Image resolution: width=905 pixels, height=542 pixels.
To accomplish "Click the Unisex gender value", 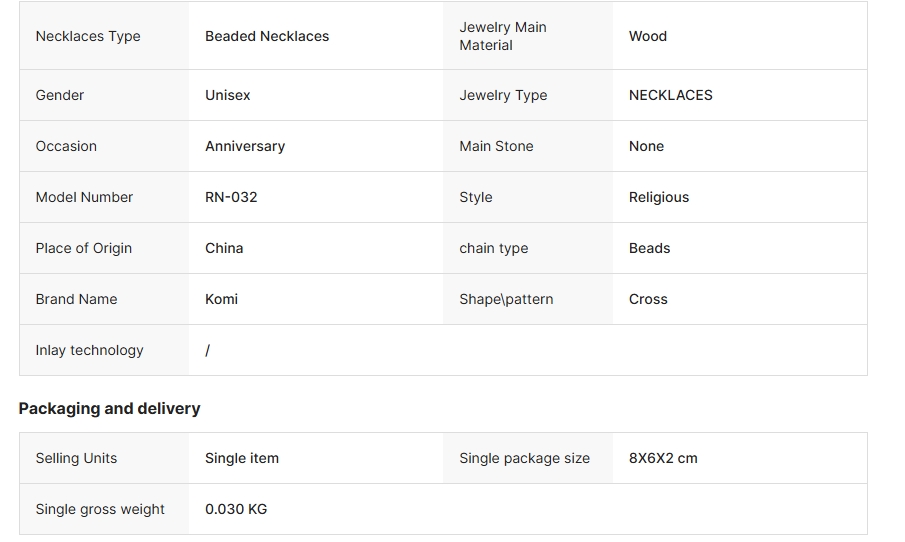I will click(227, 95).
